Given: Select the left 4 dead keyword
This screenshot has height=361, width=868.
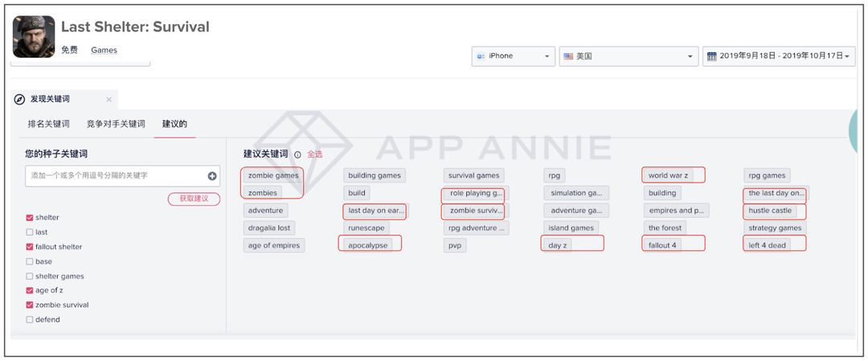Looking at the screenshot, I should (768, 246).
